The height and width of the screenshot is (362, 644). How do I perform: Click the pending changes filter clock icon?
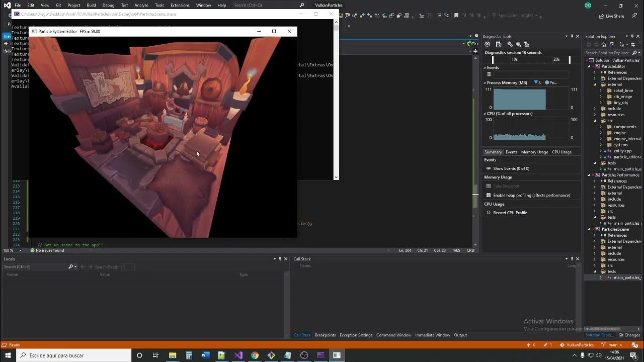coord(621,44)
